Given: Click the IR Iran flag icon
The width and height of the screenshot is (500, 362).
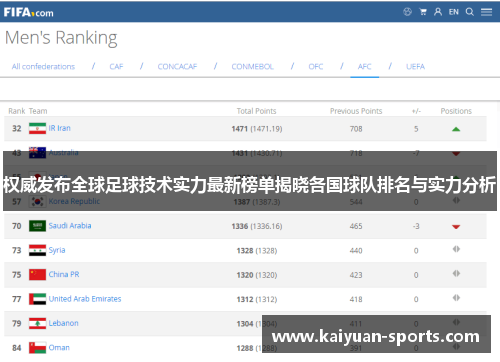Looking at the screenshot, I should point(37,128).
